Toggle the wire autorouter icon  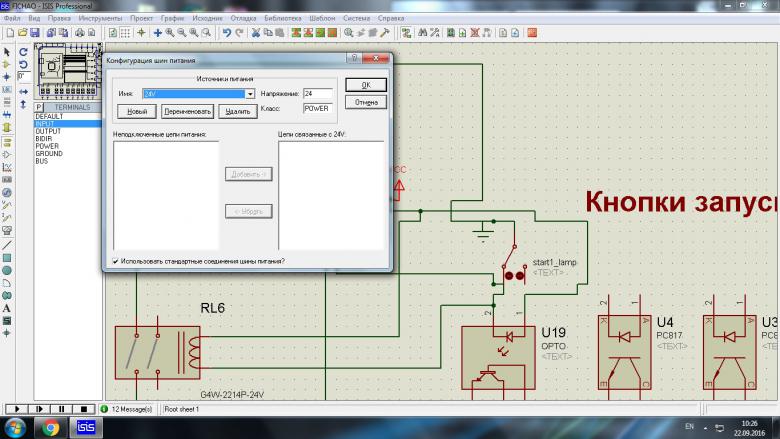point(406,33)
